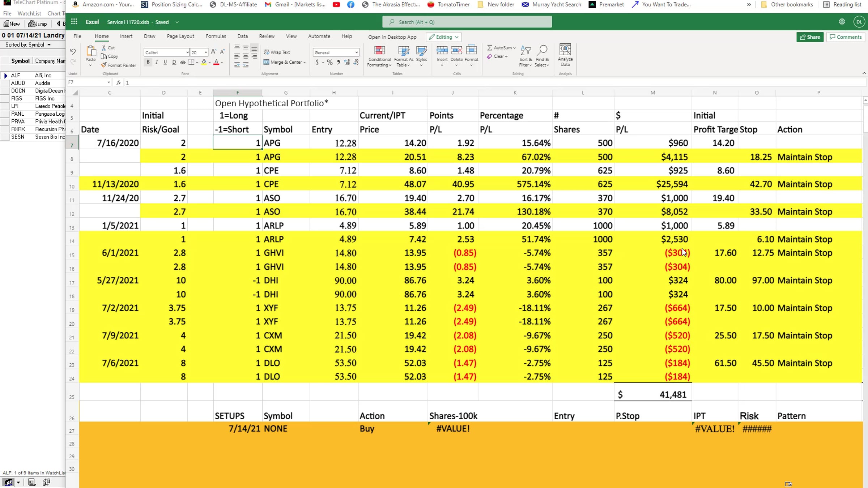This screenshot has width=868, height=488.
Task: Open the Excel app launcher waffle
Action: (x=74, y=22)
